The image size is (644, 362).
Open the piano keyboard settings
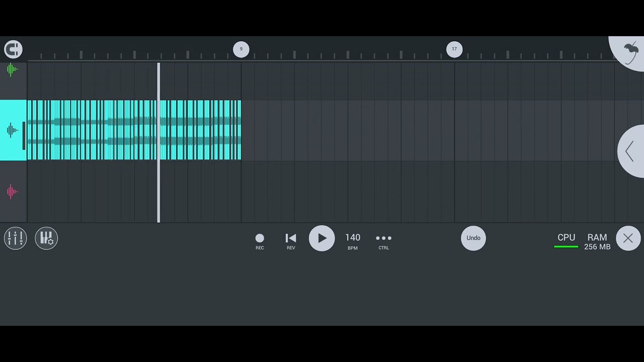coord(46,238)
